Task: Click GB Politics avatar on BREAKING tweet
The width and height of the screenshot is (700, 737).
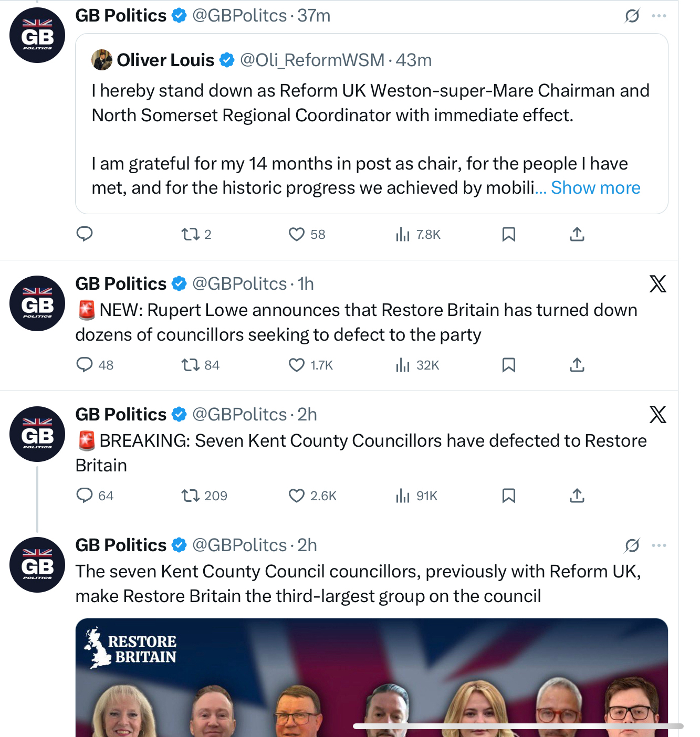Action: (37, 434)
